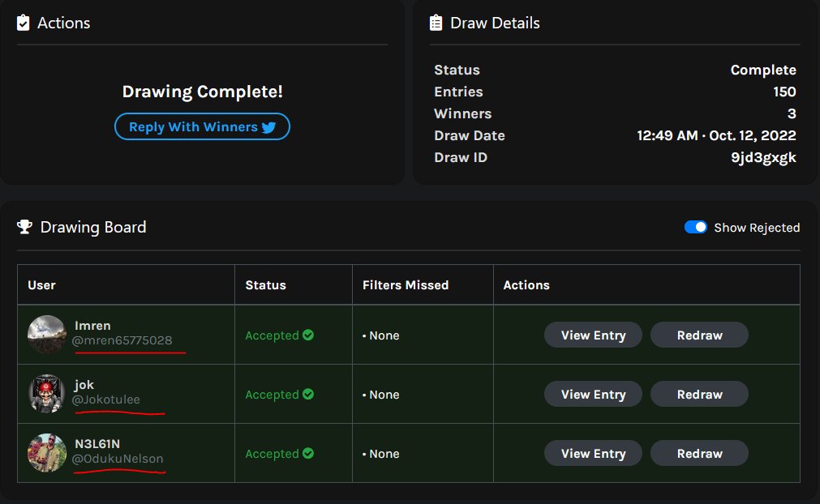
Task: Open jok's profile avatar
Action: pos(47,393)
